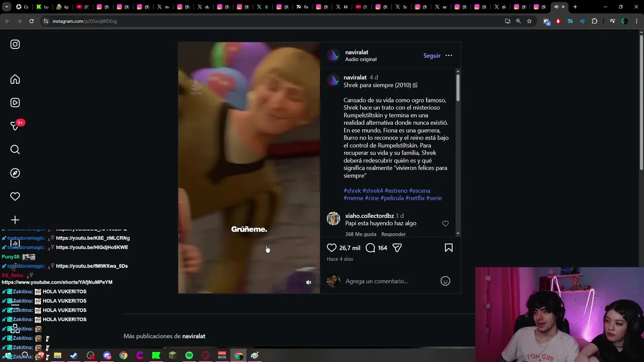
Task: Share the post with the paper plane icon
Action: [x=397, y=248]
